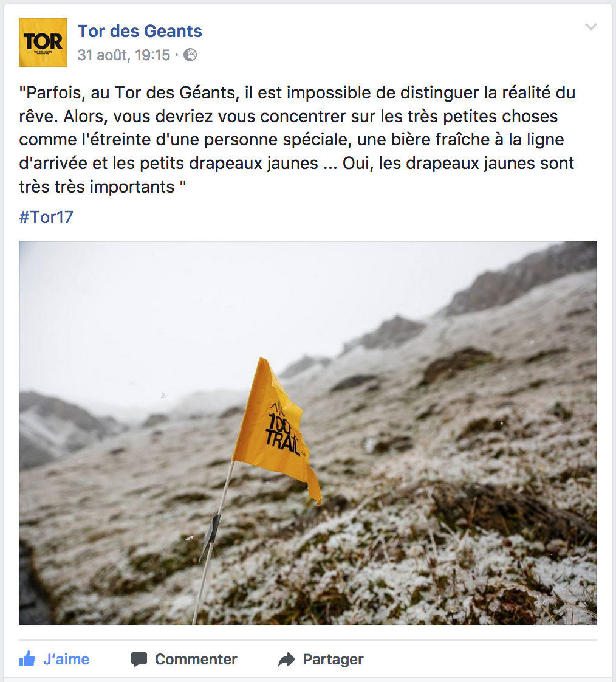The width and height of the screenshot is (616, 682).
Task: Click the tiny text under TOR logo
Action: (43, 53)
